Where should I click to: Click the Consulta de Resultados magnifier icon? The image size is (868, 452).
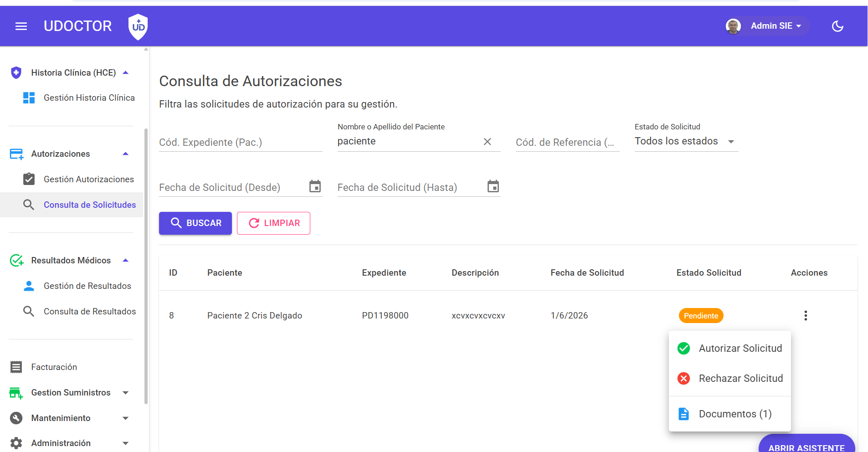point(29,311)
